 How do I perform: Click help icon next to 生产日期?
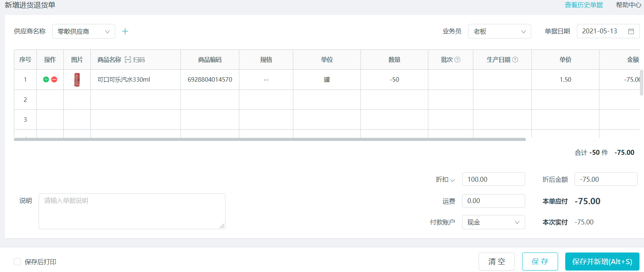(515, 60)
